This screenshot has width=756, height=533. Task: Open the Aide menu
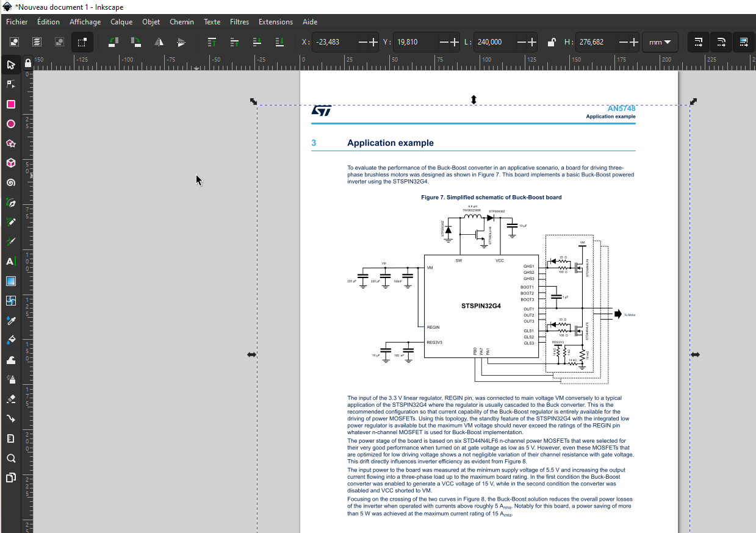(310, 22)
